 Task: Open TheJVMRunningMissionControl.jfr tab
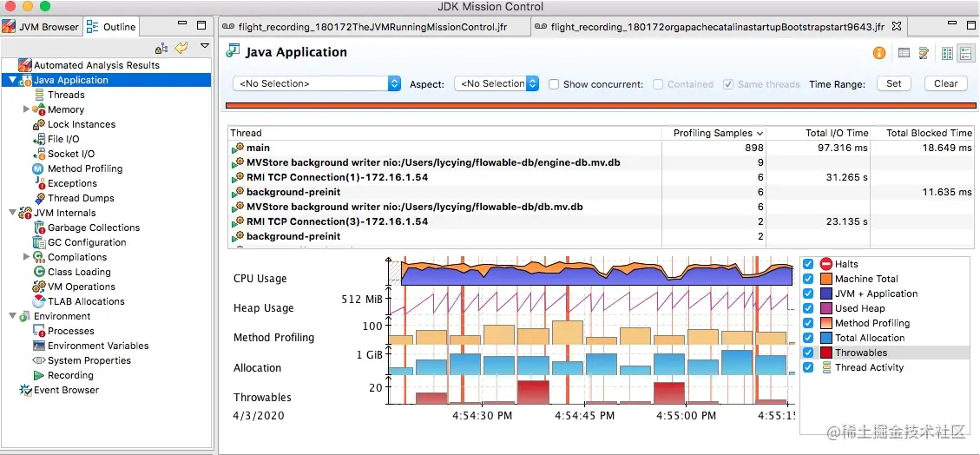(372, 27)
